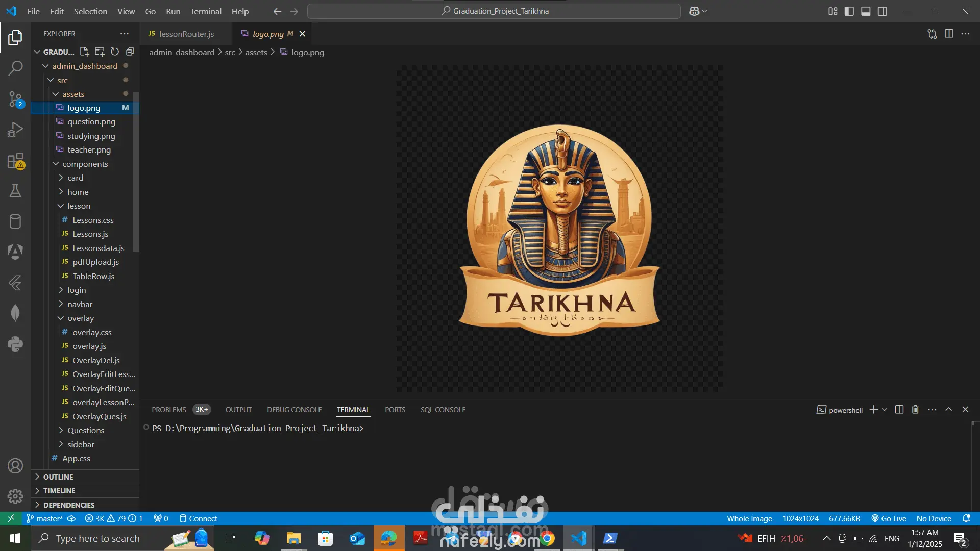Click Go Live in status bar
This screenshot has height=551, width=980.
(x=889, y=519)
